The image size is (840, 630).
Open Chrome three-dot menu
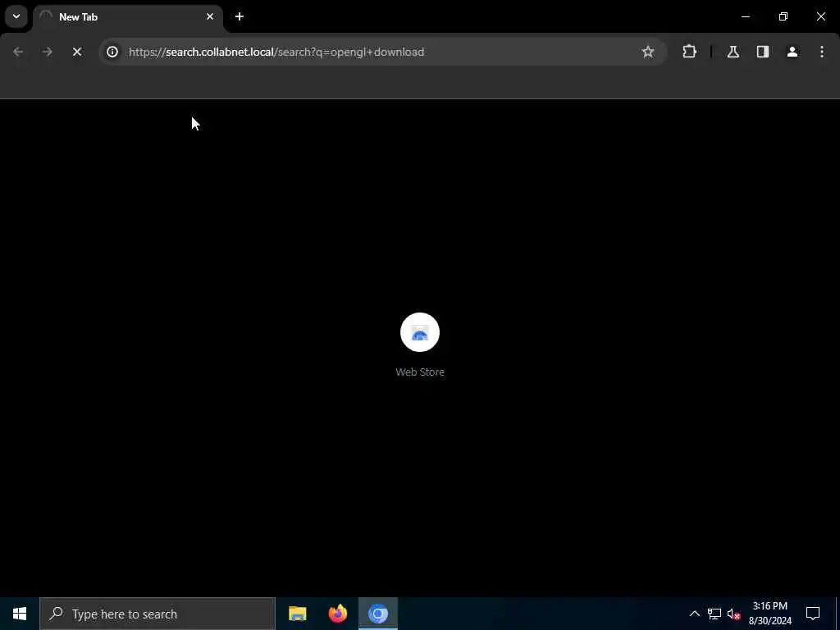[822, 52]
